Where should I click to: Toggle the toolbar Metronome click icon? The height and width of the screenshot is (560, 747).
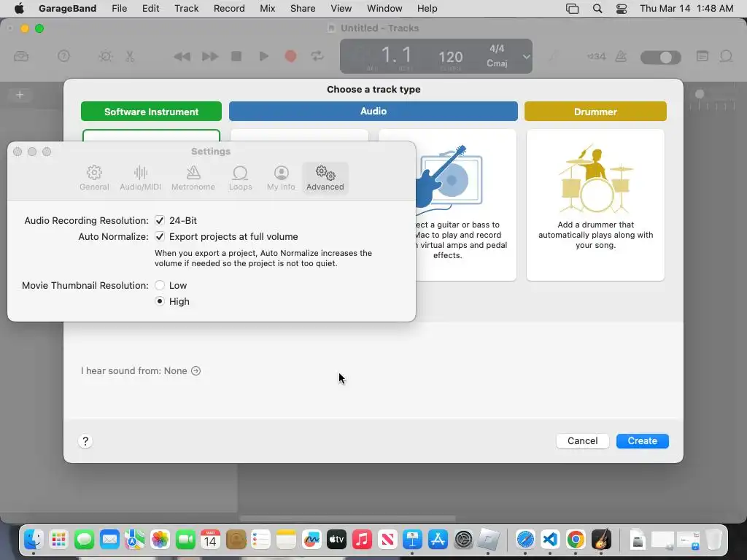[621, 56]
